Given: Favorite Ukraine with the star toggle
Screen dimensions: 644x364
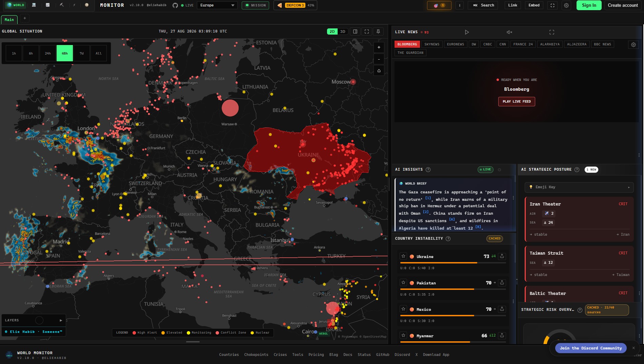Looking at the screenshot, I should click(403, 256).
